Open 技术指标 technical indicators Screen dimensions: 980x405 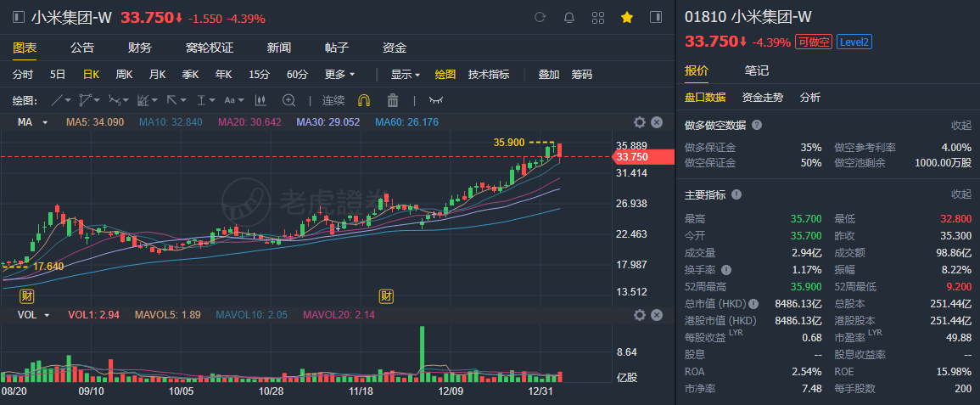489,75
